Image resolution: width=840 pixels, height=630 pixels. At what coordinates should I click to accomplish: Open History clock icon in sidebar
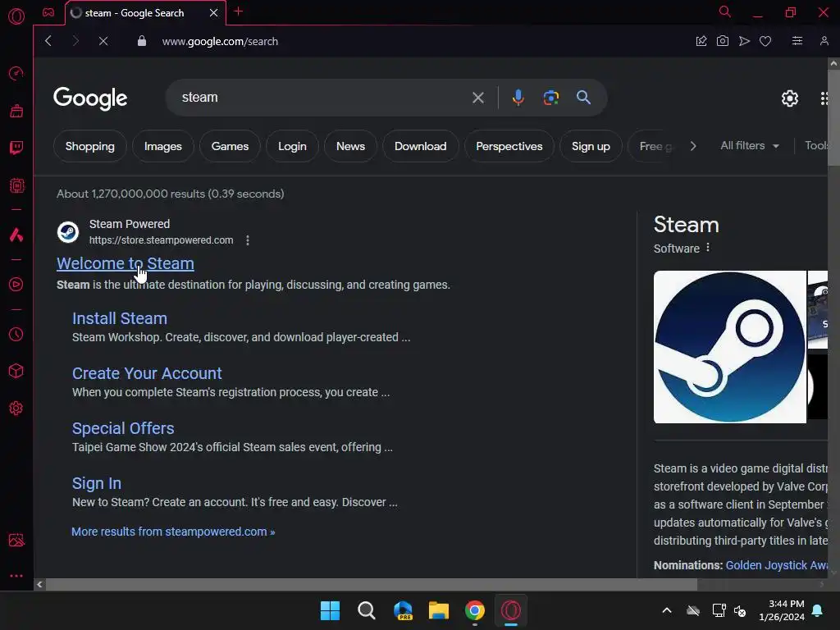(16, 335)
